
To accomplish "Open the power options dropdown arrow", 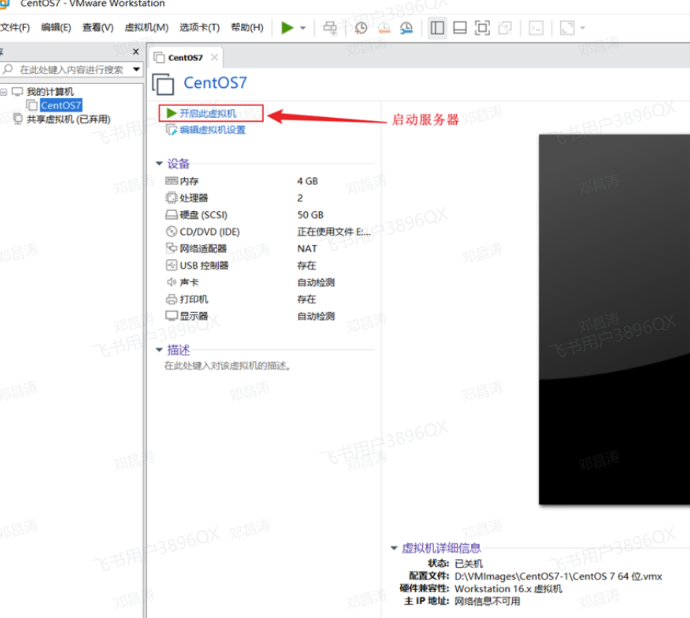I will pyautogui.click(x=303, y=28).
